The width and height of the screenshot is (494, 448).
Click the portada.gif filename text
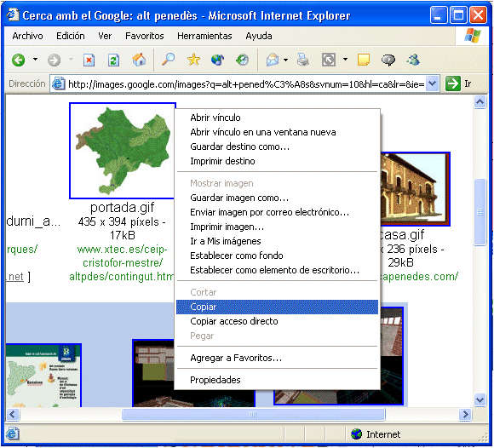(123, 208)
